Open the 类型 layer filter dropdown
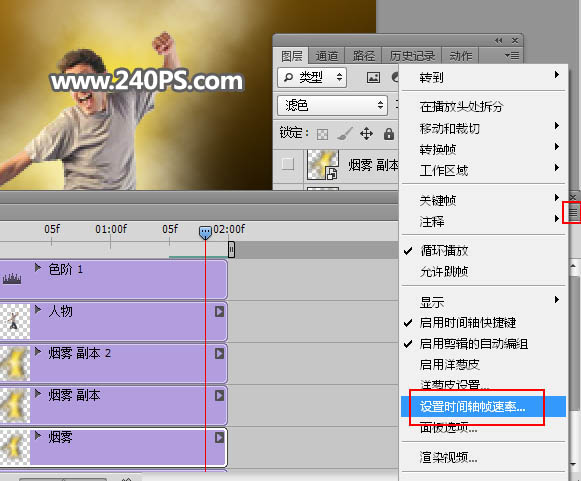Viewport: 581px width, 481px height. point(312,77)
